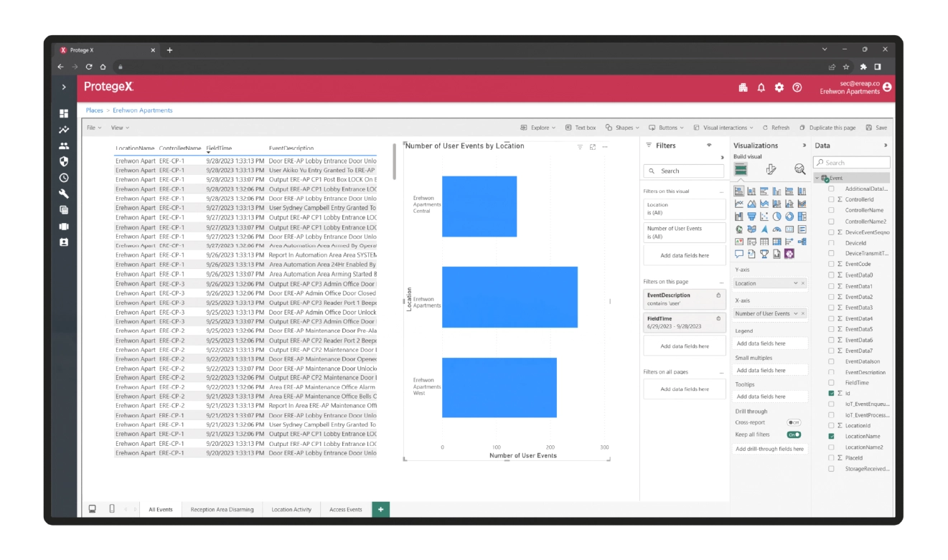This screenshot has width=948, height=560.
Task: Uncheck the Id field checkbox
Action: pos(831,394)
